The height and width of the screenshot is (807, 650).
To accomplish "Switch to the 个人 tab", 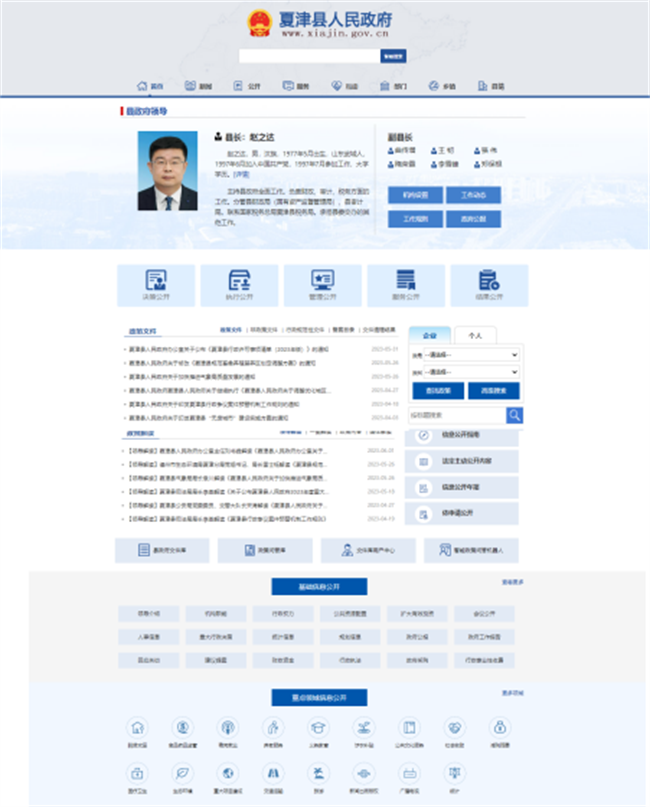I will pyautogui.click(x=475, y=336).
